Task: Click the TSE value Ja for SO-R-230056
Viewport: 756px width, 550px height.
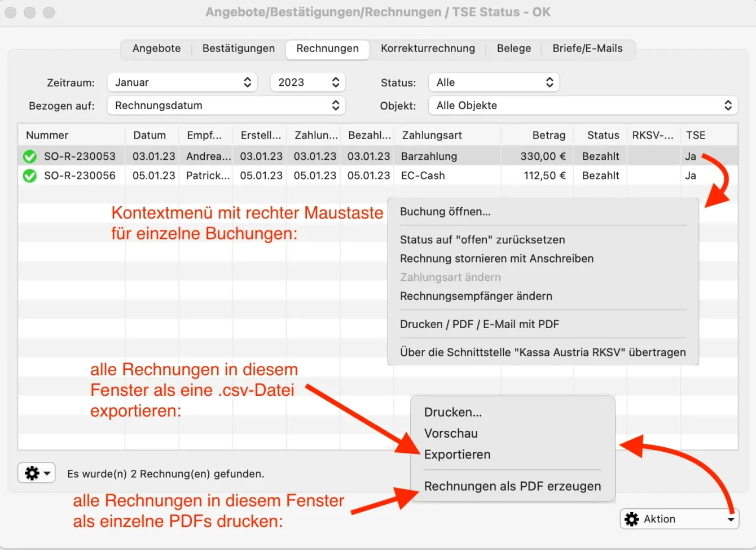Action: click(x=691, y=176)
